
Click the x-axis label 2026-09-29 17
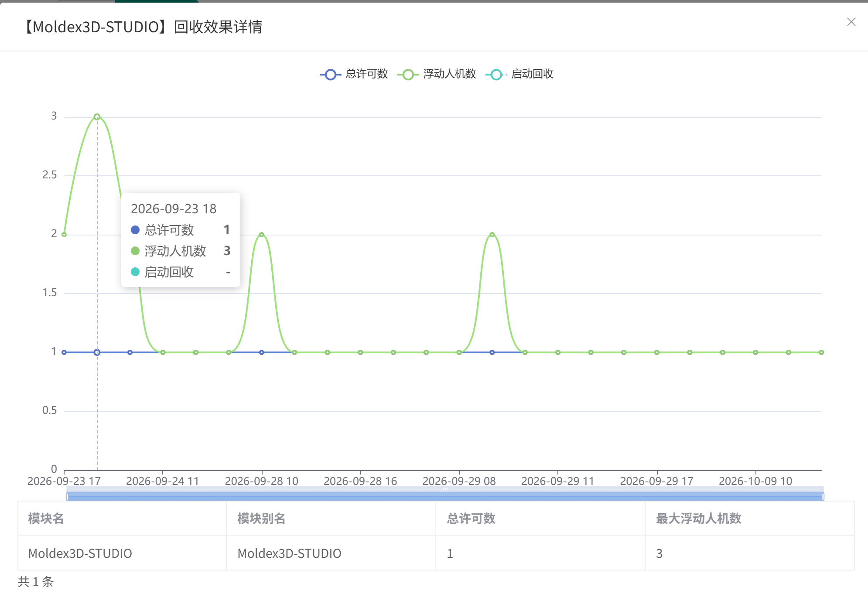[x=656, y=481]
